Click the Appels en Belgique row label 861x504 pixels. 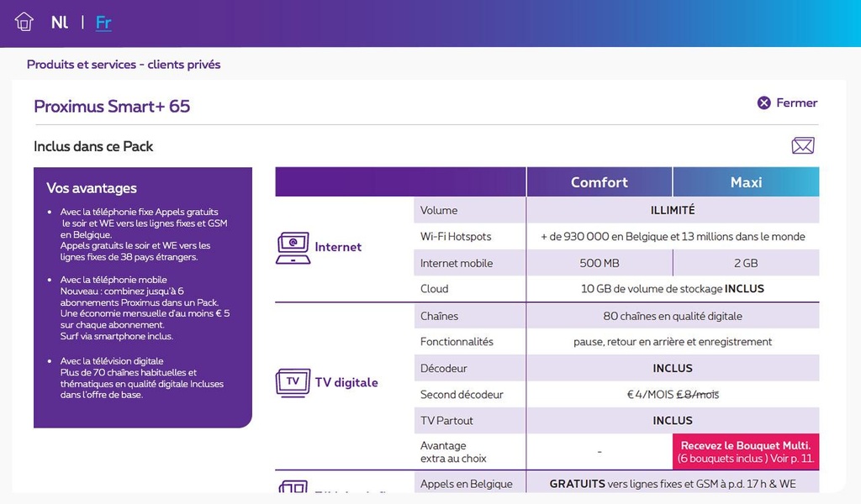pyautogui.click(x=466, y=484)
